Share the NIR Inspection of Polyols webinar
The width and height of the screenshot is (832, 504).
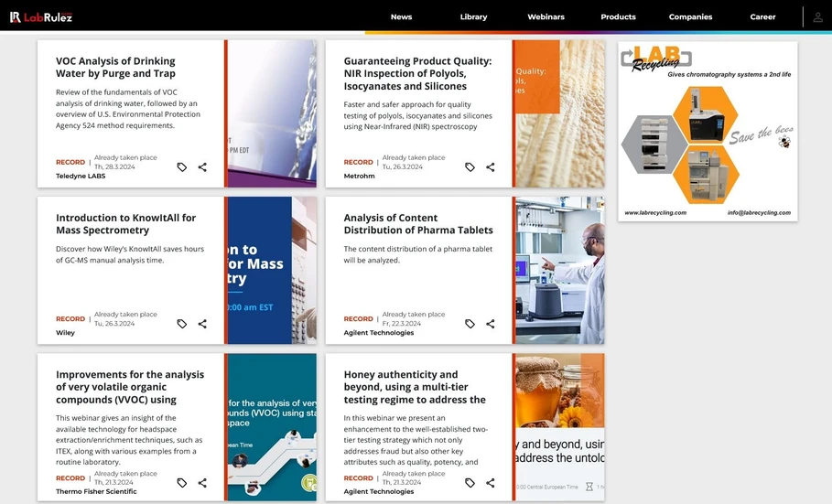[491, 167]
